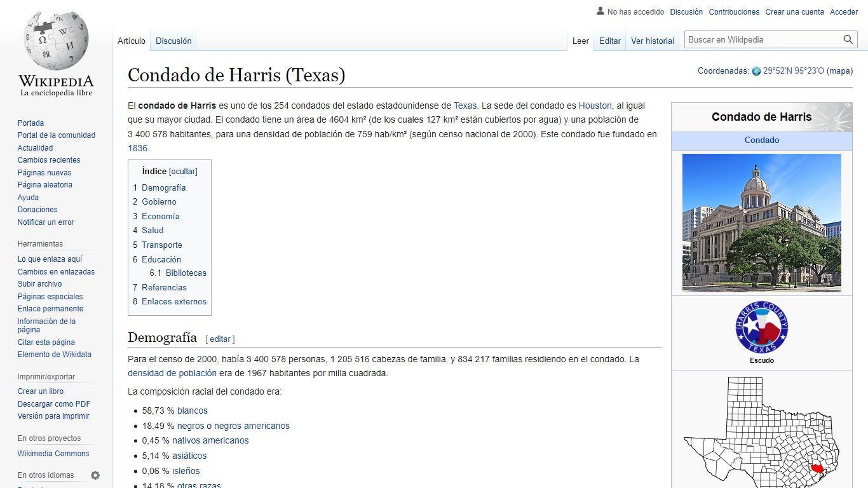The width and height of the screenshot is (868, 488).
Task: Select the Leer tab
Action: pos(581,41)
